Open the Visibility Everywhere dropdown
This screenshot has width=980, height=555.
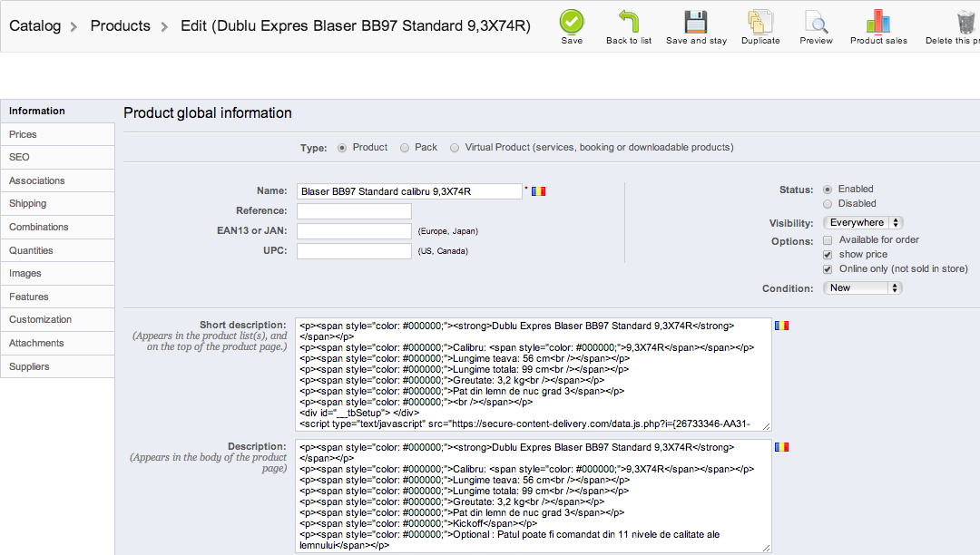pos(863,223)
